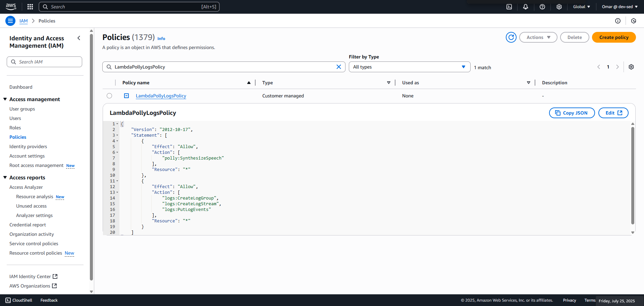This screenshot has width=644, height=306.
Task: Open the LambdaPollyLogsPolicy link
Action: point(161,96)
